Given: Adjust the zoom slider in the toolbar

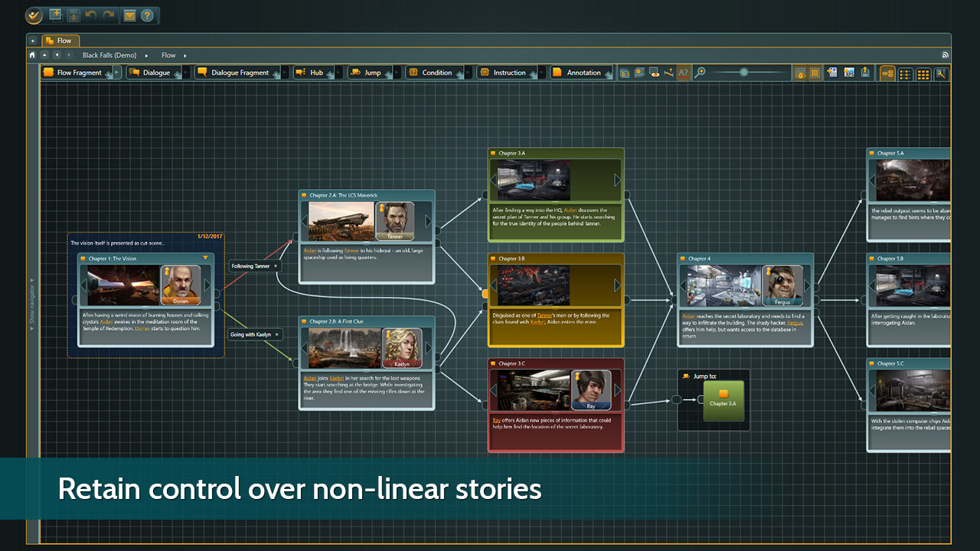Looking at the screenshot, I should [x=745, y=72].
